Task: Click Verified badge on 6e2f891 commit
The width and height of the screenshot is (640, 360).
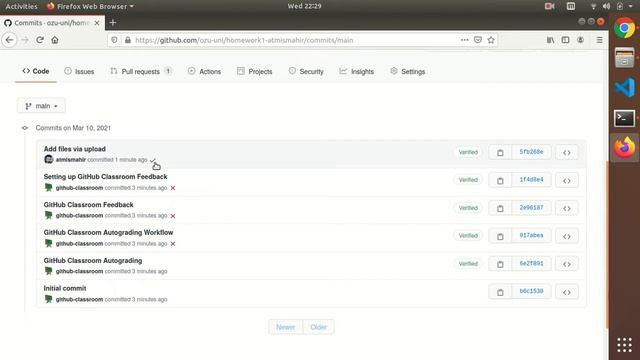Action: pyautogui.click(x=468, y=264)
